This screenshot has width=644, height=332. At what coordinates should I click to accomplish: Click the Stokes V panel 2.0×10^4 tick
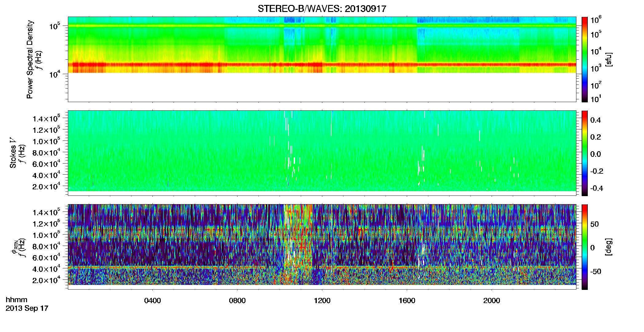point(46,186)
